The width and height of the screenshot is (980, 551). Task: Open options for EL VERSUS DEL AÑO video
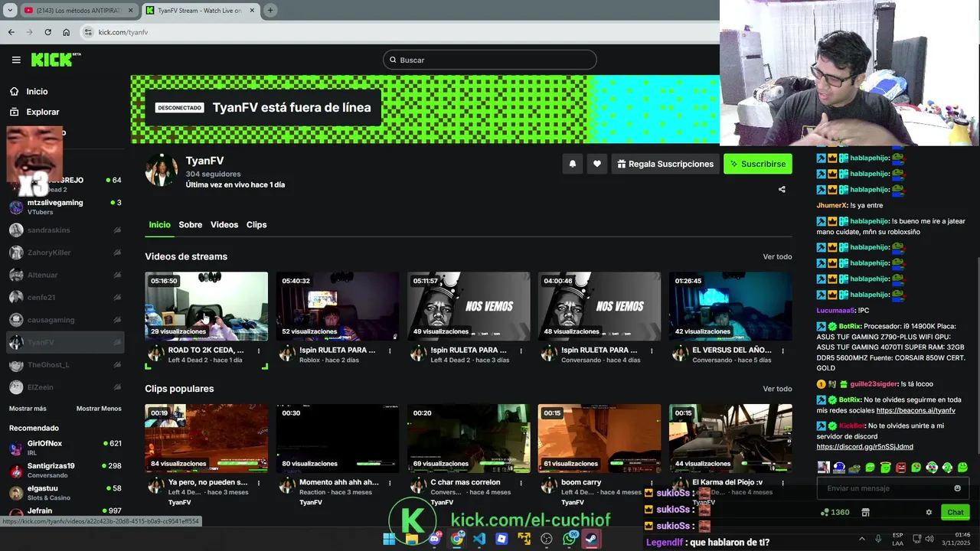[x=782, y=350]
